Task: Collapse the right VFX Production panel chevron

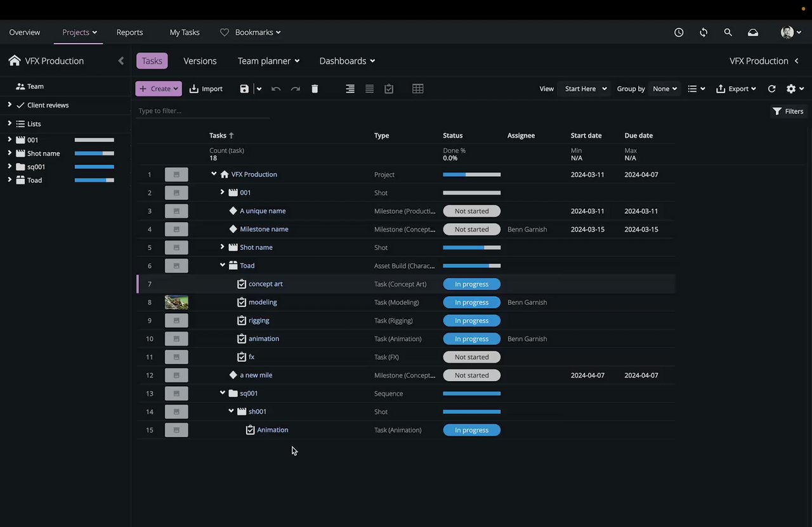Action: tap(797, 61)
